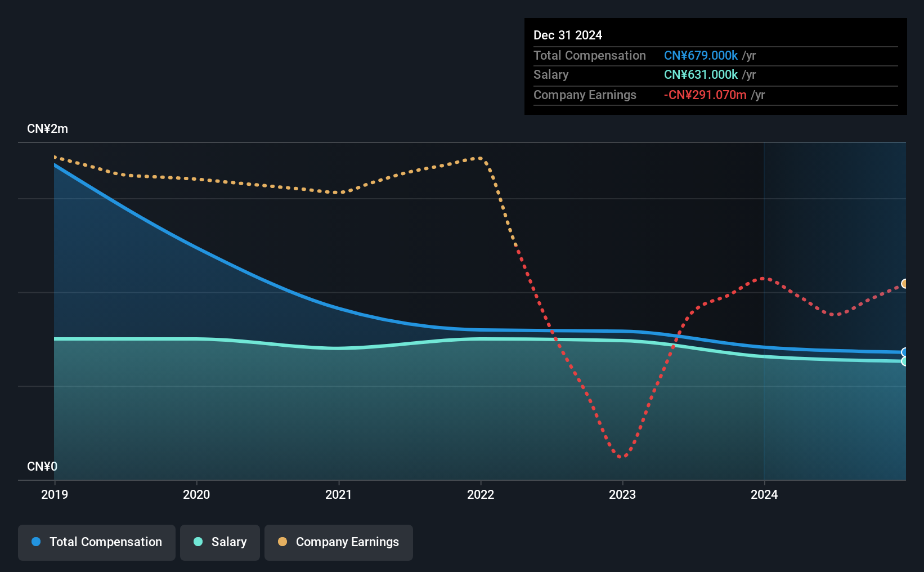Select the 2022 axis tick label
Screen dimensions: 924x572
[481, 494]
